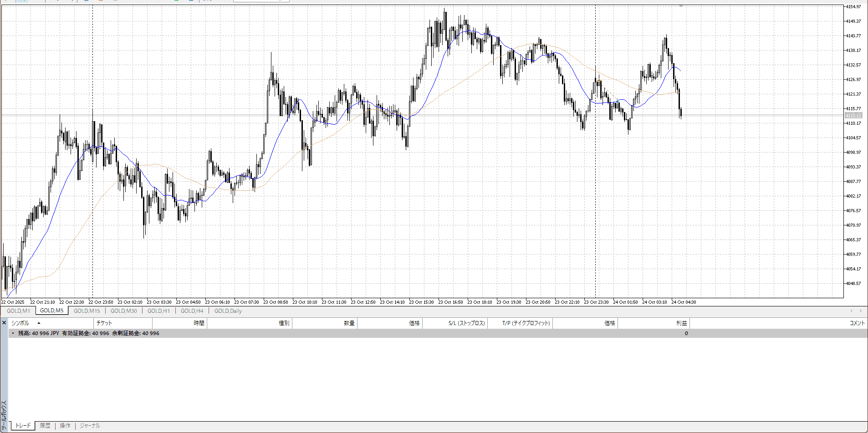Switch to GOLD,H1 chart tab
The height and width of the screenshot is (433, 868).
[158, 311]
